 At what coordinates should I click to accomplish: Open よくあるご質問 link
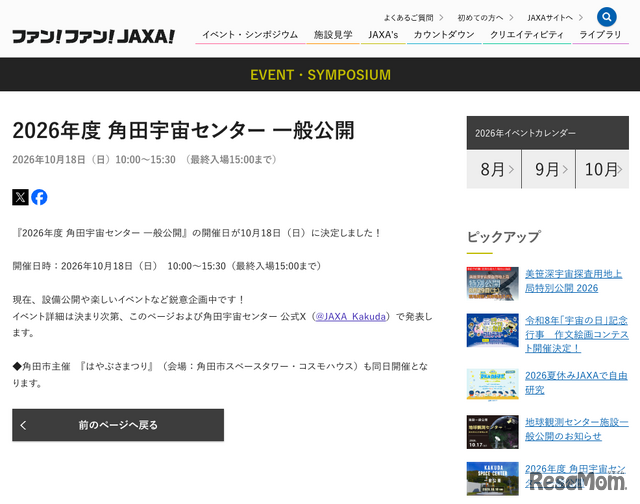(413, 18)
